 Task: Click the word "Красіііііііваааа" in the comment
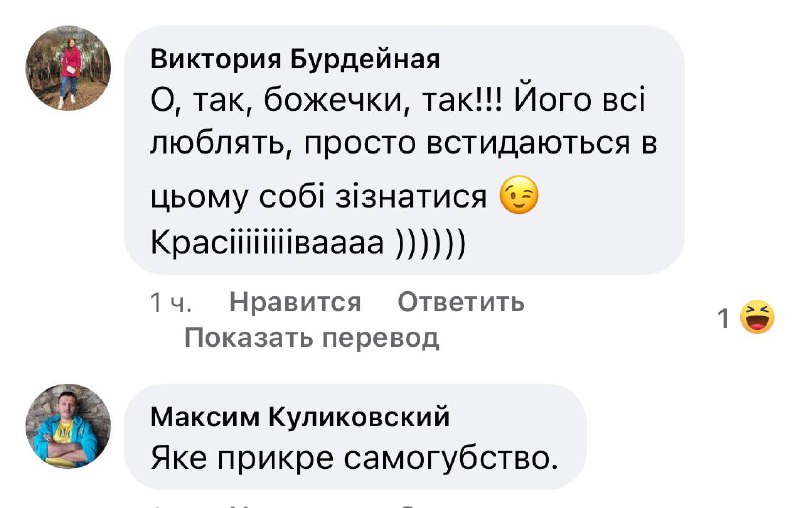click(267, 243)
